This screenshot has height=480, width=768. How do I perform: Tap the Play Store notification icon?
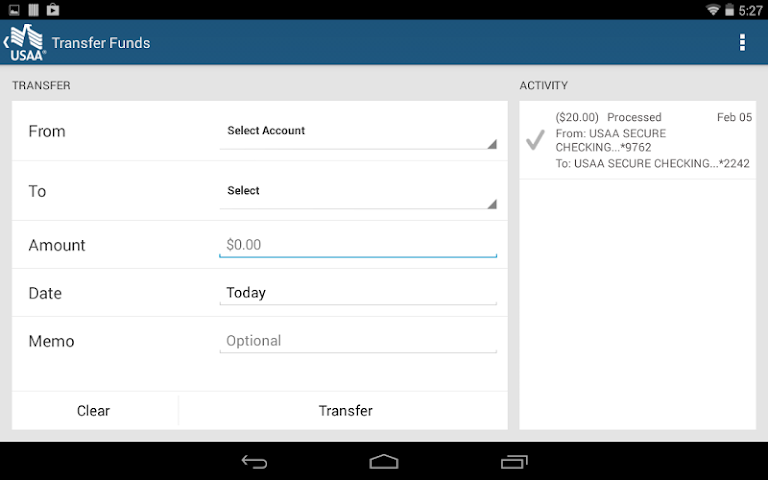tap(53, 10)
